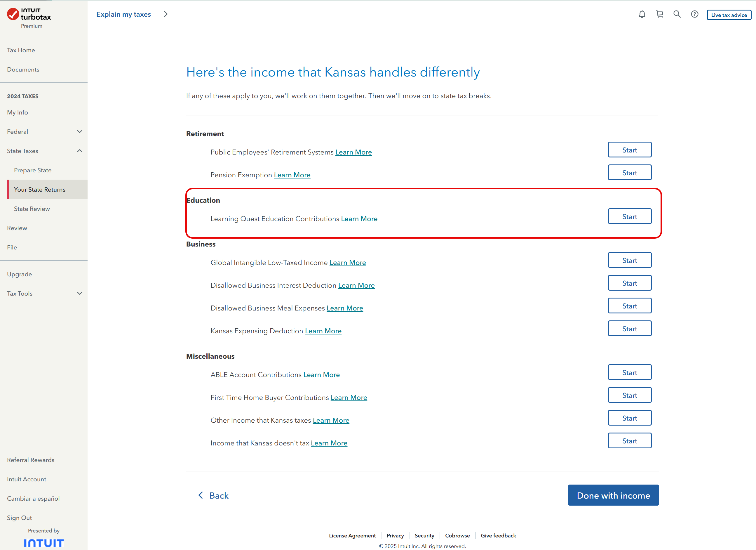Start Kansas Expensing Deduction
Screen dimensions: 756x550
(629, 329)
